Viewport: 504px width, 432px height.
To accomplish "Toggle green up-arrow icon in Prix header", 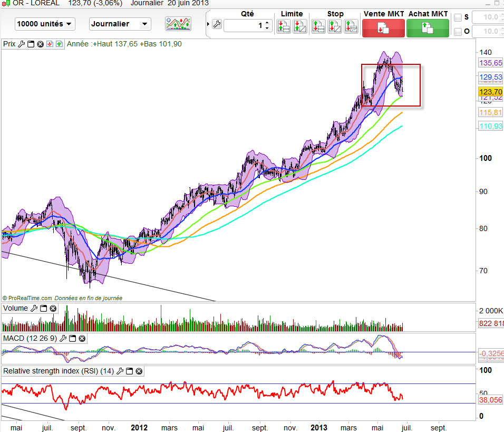I will [x=59, y=44].
